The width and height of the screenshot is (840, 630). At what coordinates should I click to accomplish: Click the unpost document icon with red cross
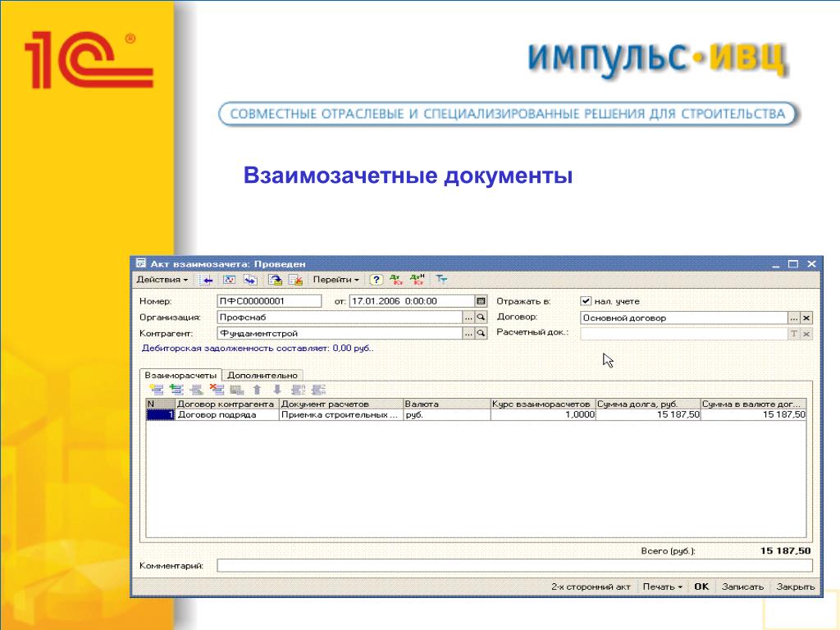click(x=295, y=280)
